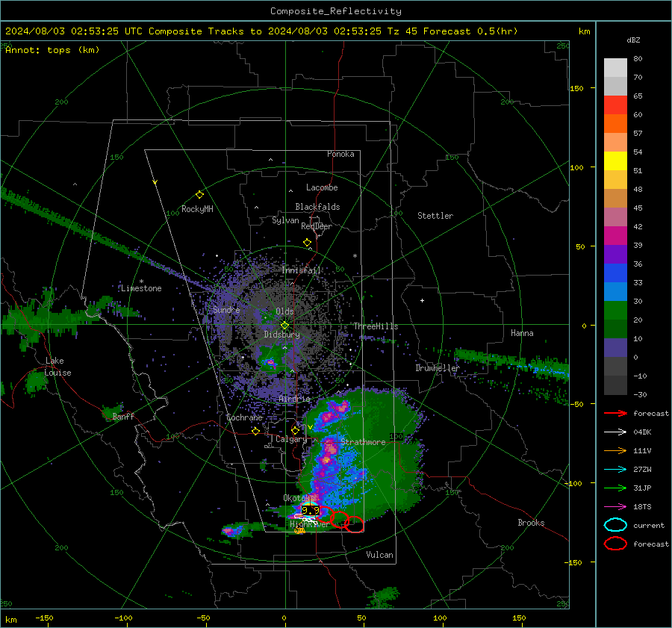Select the light blue 30-33 dBZ color band
This screenshot has width=672, height=628.
pyautogui.click(x=615, y=292)
